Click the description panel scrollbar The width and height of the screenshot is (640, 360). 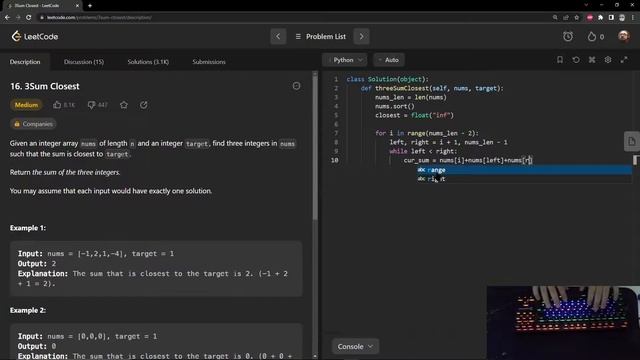pyautogui.click(x=315, y=147)
